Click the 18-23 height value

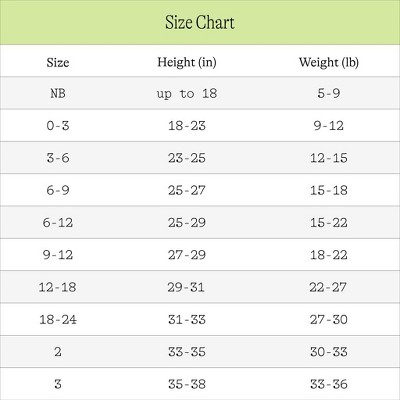[187, 126]
